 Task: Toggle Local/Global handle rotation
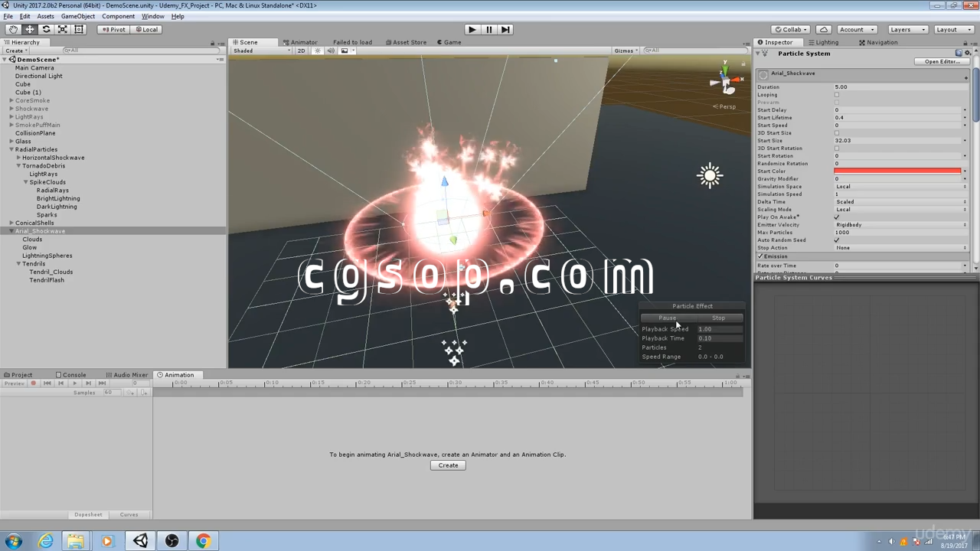point(145,29)
